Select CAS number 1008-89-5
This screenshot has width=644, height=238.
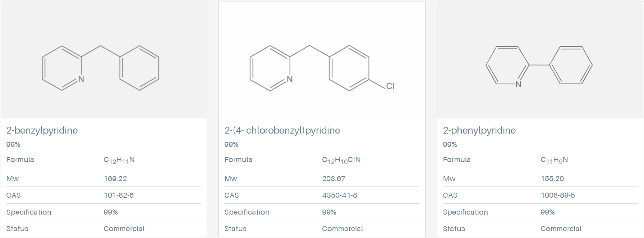(558, 195)
